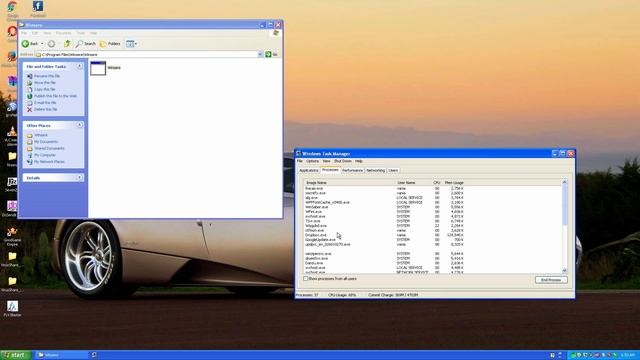This screenshot has width=640, height=360.
Task: Click the process list scroll down arrow
Action: 564,271
